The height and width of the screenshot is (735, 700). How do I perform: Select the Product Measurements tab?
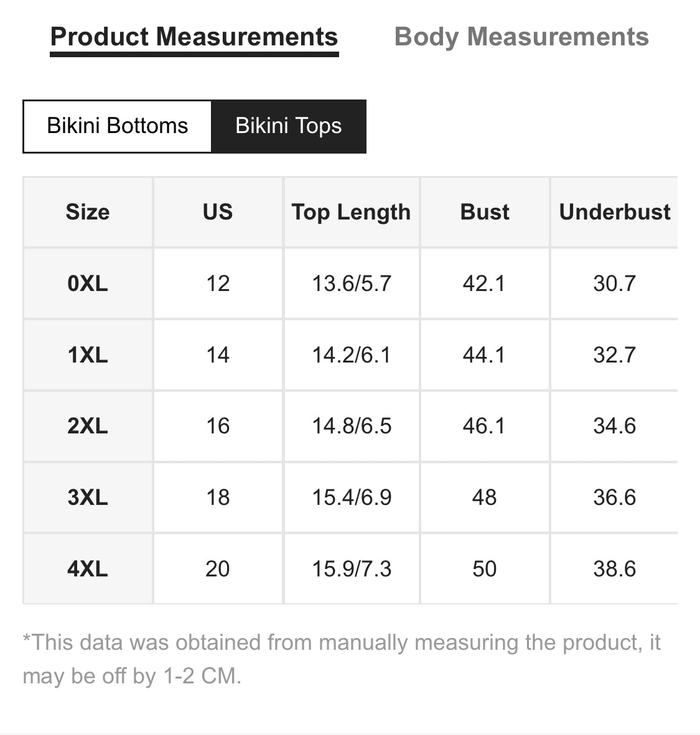pyautogui.click(x=194, y=37)
